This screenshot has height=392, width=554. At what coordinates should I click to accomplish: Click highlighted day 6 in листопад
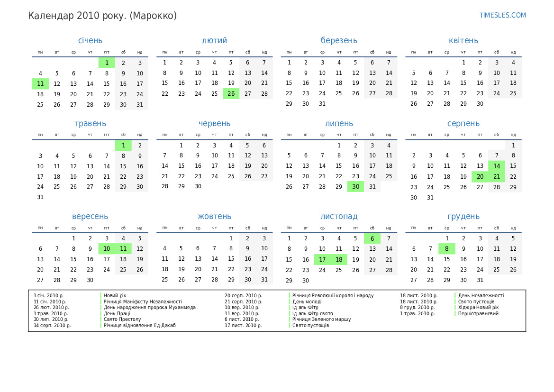click(372, 238)
